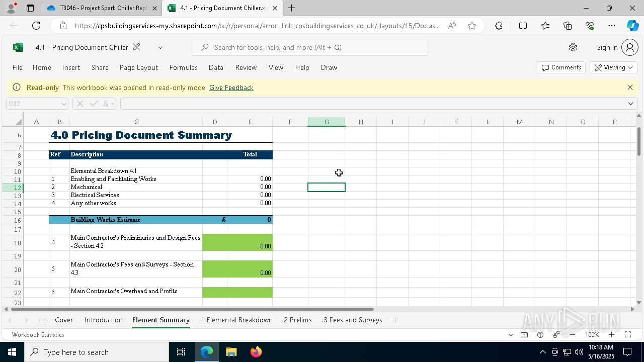Open Copilot sidebar icon
Image resolution: width=644 pixels, height=362 pixels.
(632, 26)
